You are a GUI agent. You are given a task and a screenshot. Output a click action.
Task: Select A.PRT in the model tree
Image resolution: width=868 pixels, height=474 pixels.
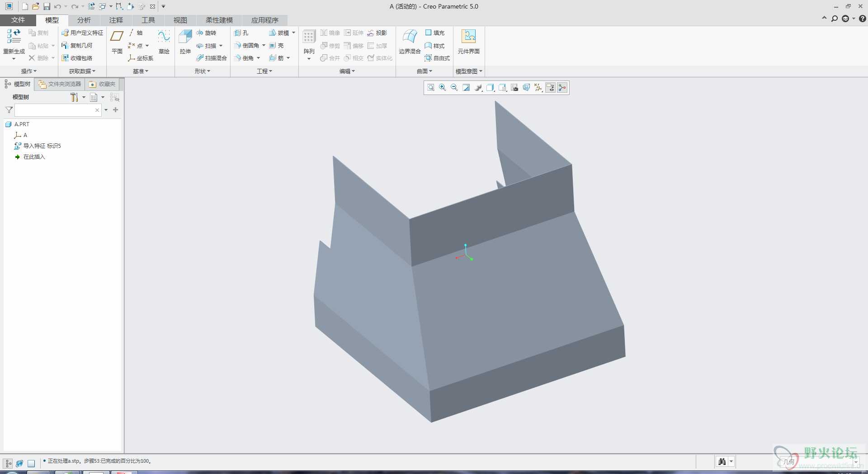click(17, 124)
